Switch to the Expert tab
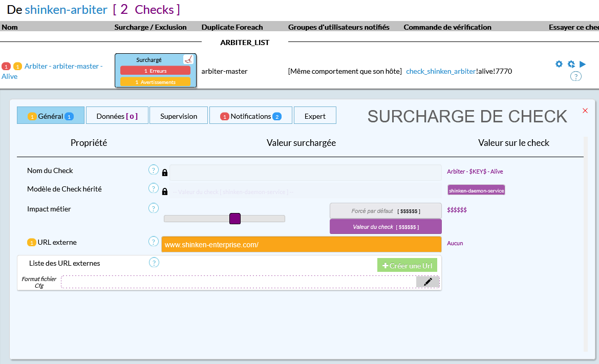This screenshot has width=599, height=364. [315, 116]
